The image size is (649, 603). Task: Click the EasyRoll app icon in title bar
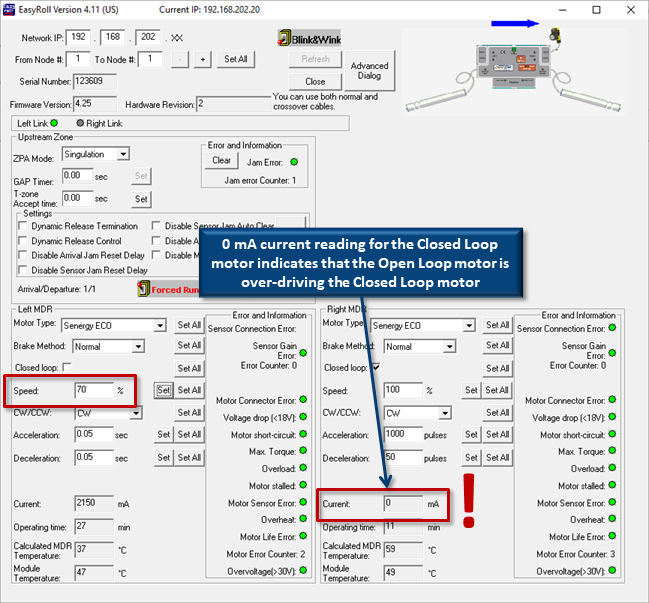coord(8,9)
